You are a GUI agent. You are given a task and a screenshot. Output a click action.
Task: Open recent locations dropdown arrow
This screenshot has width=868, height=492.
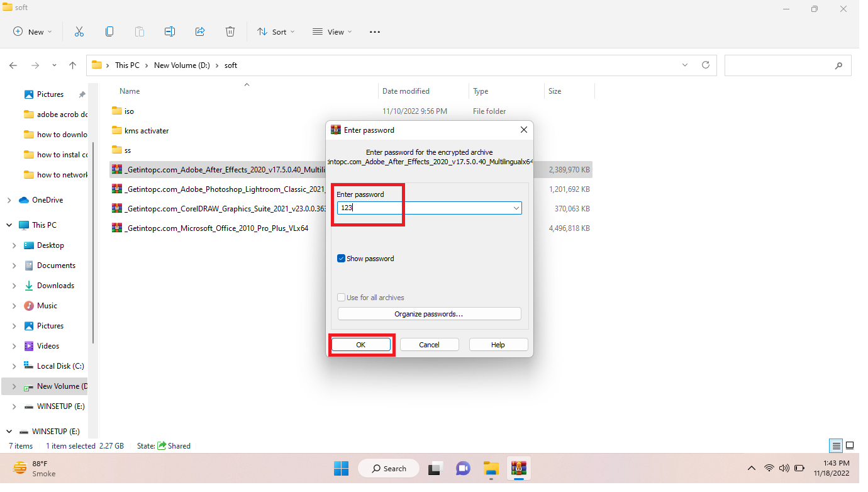pyautogui.click(x=54, y=65)
